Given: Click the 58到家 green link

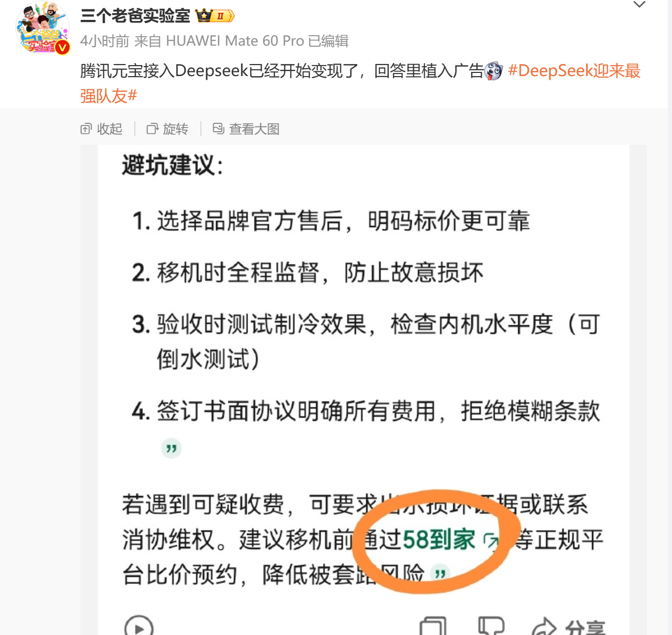Looking at the screenshot, I should point(439,539).
